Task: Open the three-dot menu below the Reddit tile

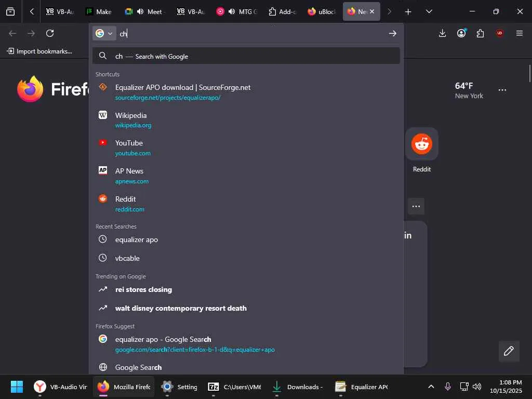Action: click(416, 206)
